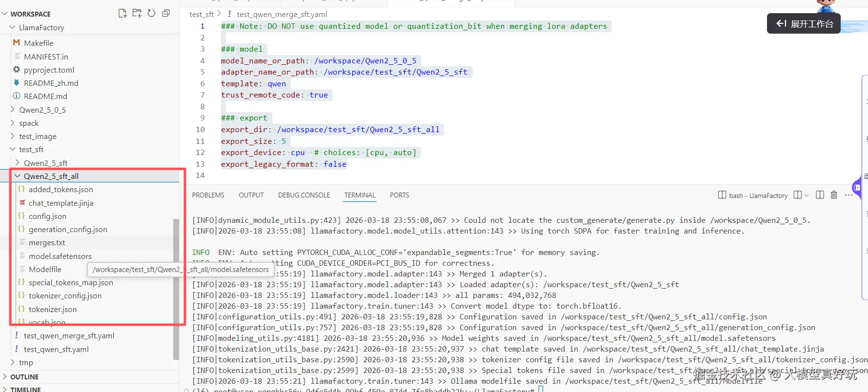The image size is (868, 392).
Task: Open terminal panel more actions menu
Action: tap(848, 195)
